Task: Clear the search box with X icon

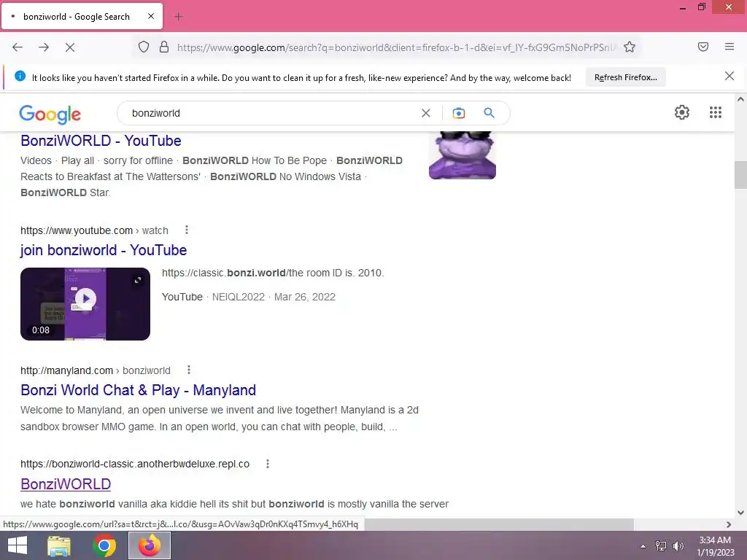Action: pos(426,113)
